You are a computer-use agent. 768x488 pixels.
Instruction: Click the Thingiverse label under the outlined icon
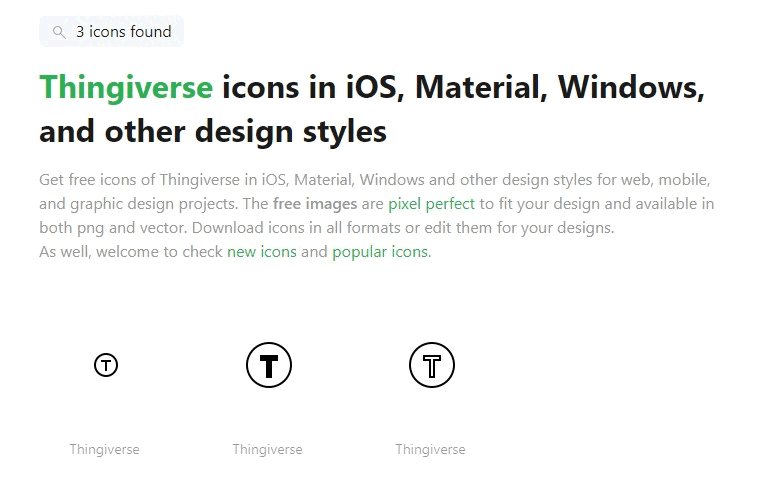(431, 449)
